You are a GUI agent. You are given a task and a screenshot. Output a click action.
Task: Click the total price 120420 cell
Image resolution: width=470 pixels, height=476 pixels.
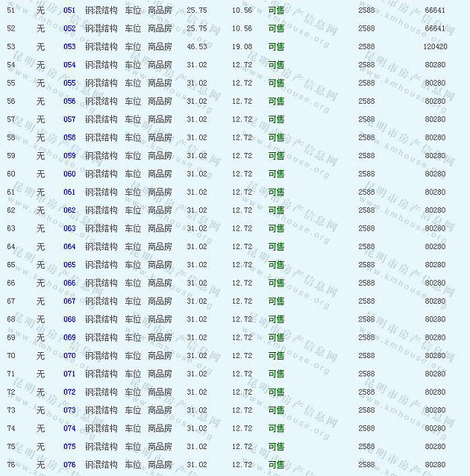point(435,46)
